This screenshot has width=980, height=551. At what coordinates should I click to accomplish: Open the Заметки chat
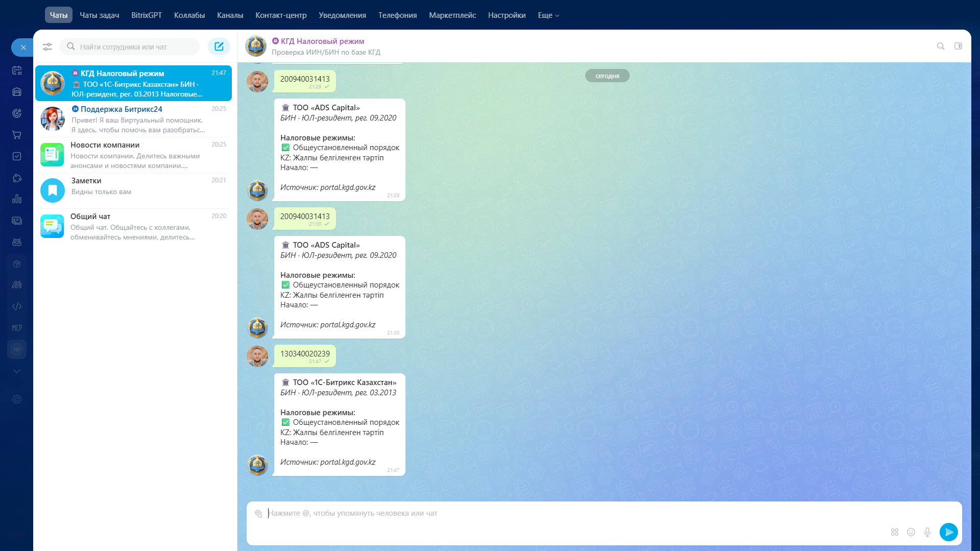click(133, 190)
